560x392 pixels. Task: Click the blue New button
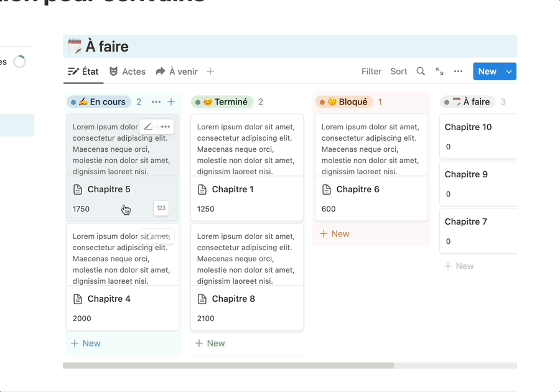pyautogui.click(x=487, y=72)
